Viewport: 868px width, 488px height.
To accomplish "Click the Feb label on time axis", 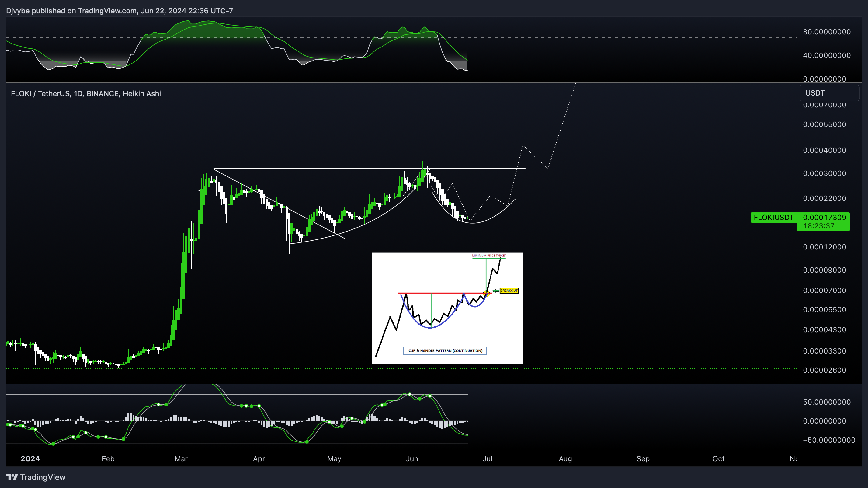I will [x=108, y=459].
